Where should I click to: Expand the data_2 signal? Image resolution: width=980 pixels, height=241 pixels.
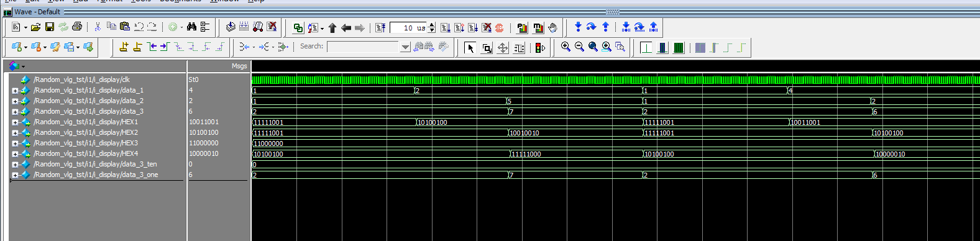pos(15,101)
